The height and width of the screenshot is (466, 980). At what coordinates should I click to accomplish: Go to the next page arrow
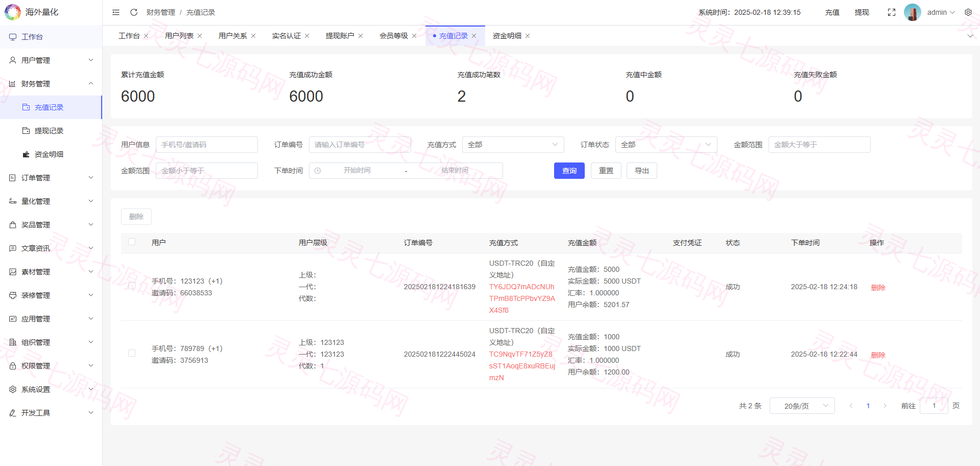click(885, 406)
